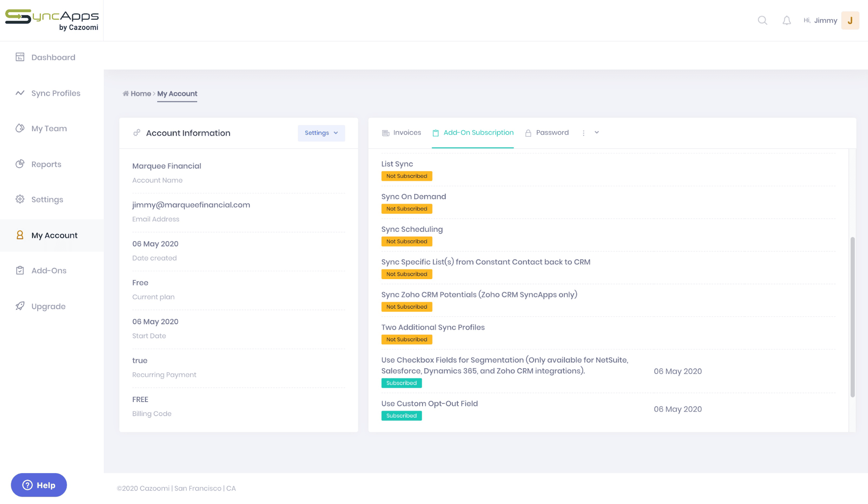Click the Sync Scheduling add-on title

(x=412, y=229)
